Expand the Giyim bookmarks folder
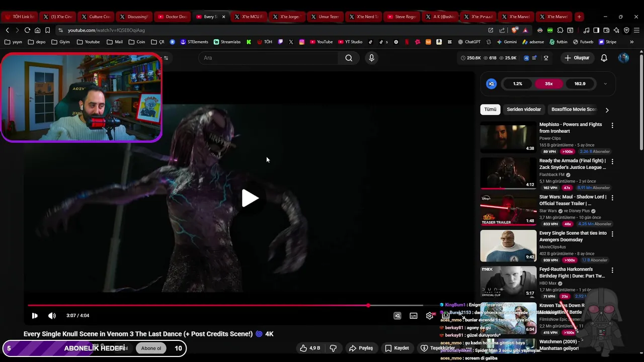This screenshot has height=362, width=644. [60, 42]
